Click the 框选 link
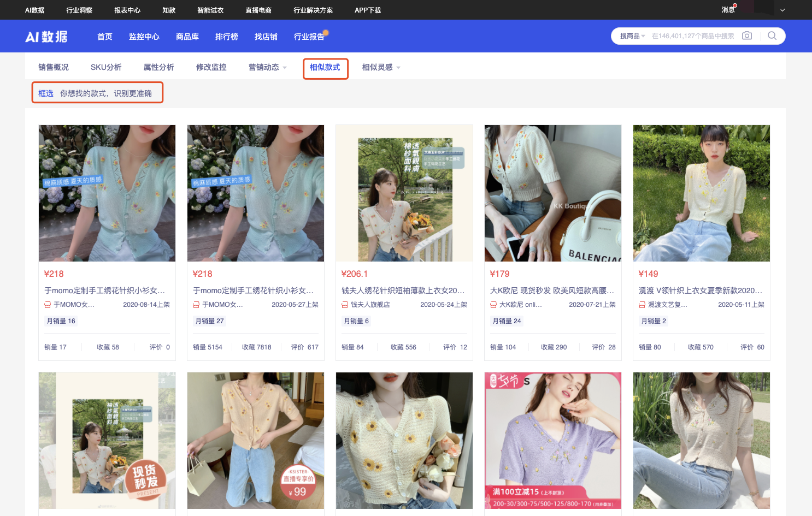This screenshot has height=516, width=812. (46, 93)
